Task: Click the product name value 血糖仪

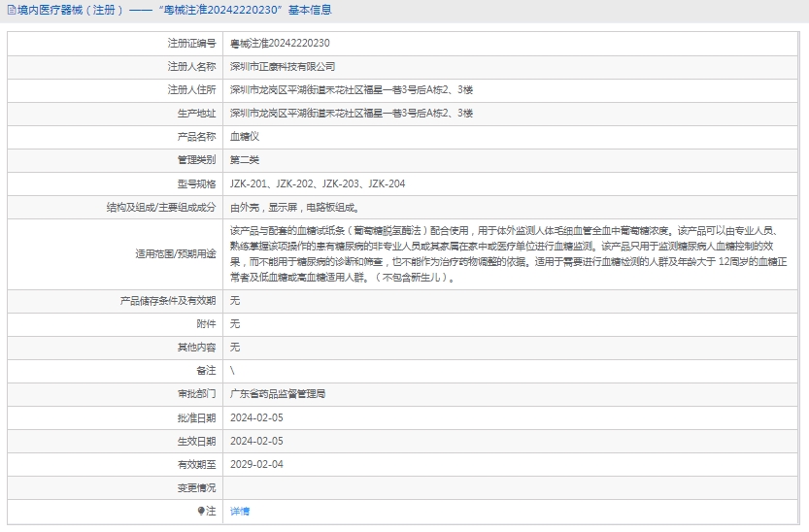Action: (245, 137)
